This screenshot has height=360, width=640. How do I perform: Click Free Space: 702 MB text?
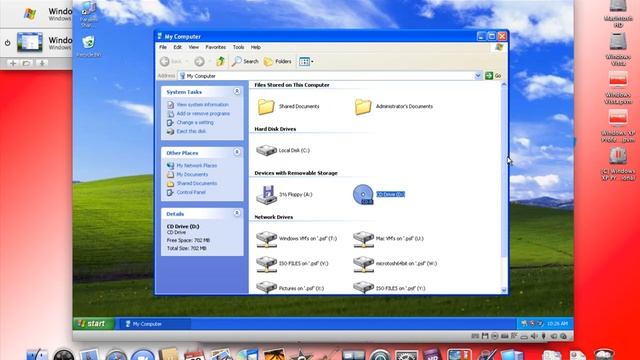pyautogui.click(x=188, y=240)
